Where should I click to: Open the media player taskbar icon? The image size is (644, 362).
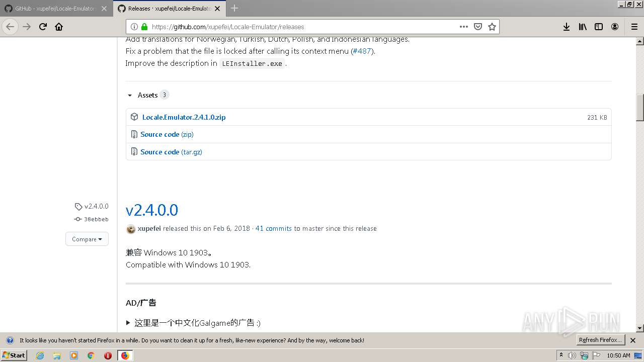point(74,355)
